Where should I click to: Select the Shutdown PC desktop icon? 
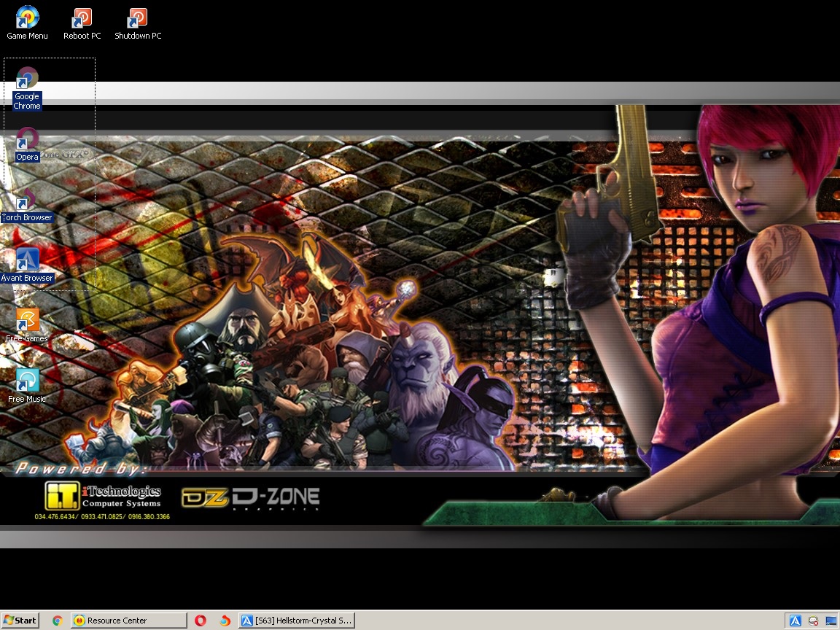coord(137,17)
